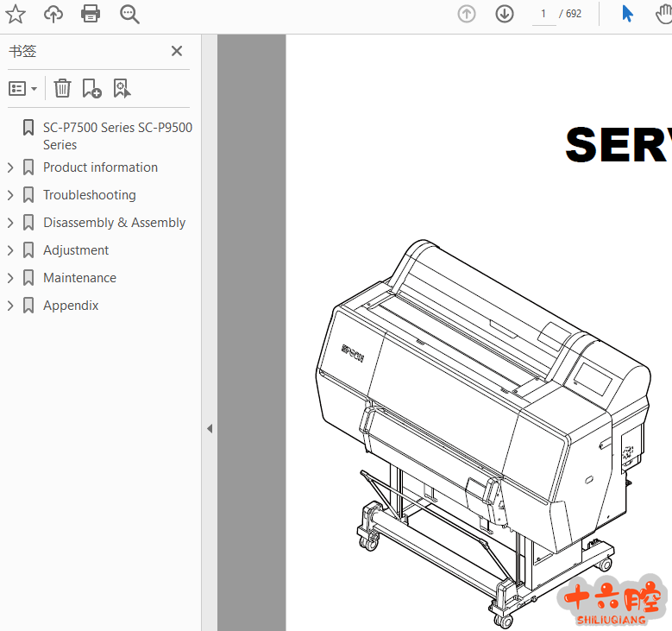Open the Adjustment bookmark

(x=76, y=250)
